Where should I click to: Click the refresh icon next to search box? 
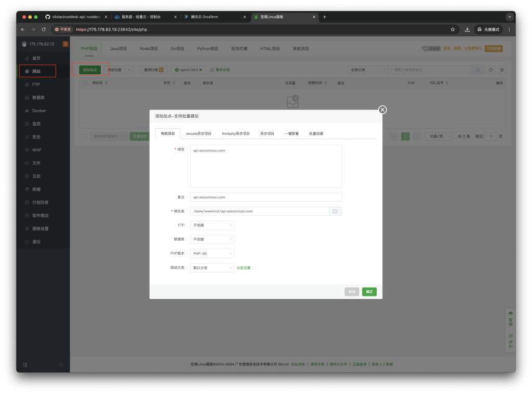pyautogui.click(x=491, y=70)
